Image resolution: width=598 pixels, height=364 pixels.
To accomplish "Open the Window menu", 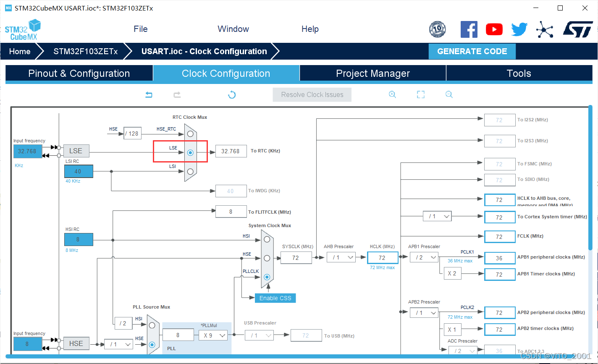I will (233, 29).
